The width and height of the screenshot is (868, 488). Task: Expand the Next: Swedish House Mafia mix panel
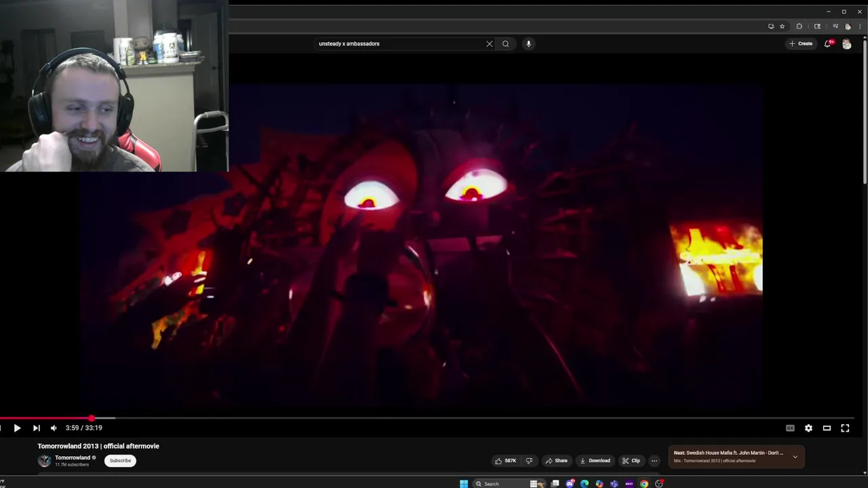pyautogui.click(x=795, y=457)
